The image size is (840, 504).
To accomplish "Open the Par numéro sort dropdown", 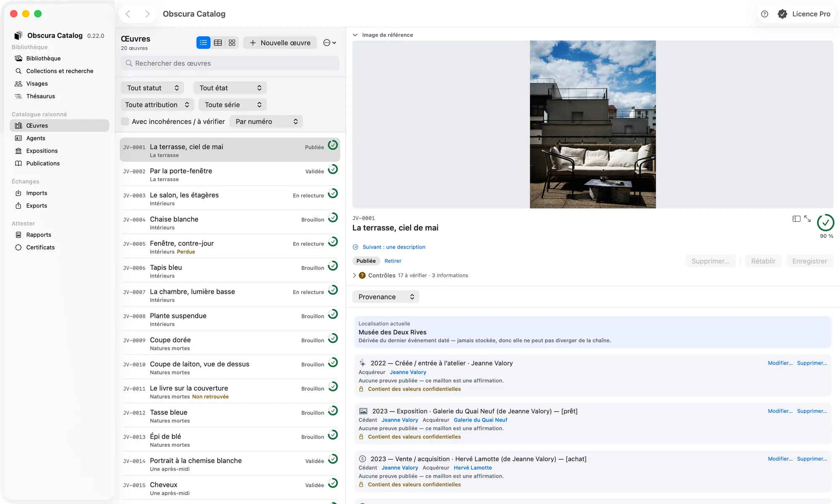I will click(267, 121).
